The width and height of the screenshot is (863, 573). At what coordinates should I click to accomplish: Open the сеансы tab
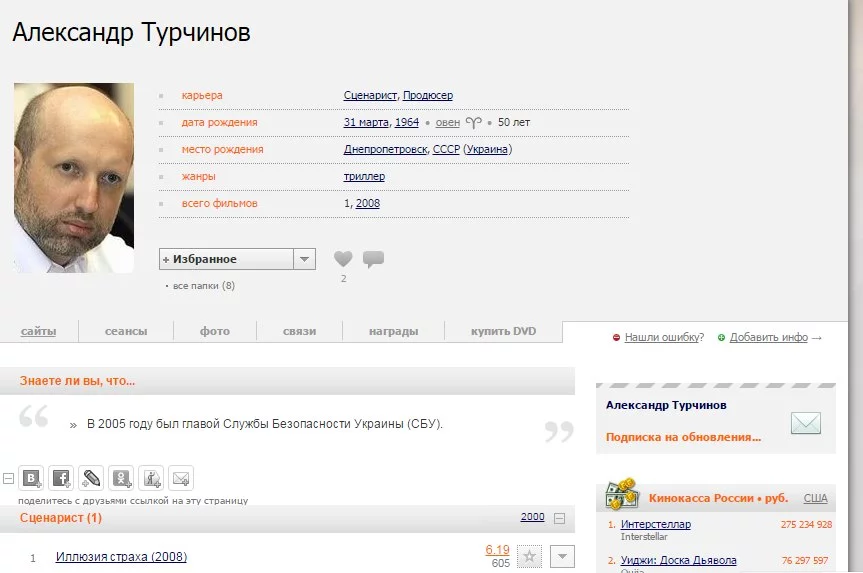(x=126, y=331)
